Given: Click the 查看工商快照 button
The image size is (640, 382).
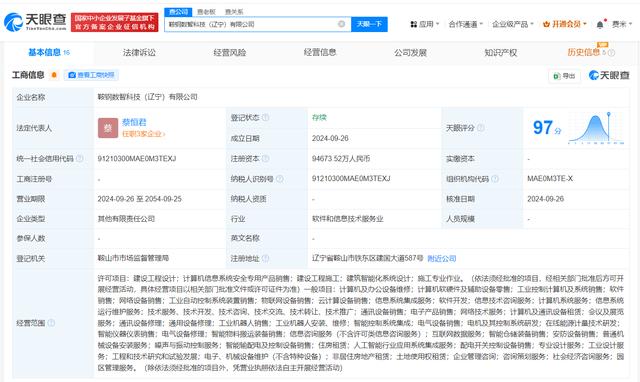Looking at the screenshot, I should 91,75.
